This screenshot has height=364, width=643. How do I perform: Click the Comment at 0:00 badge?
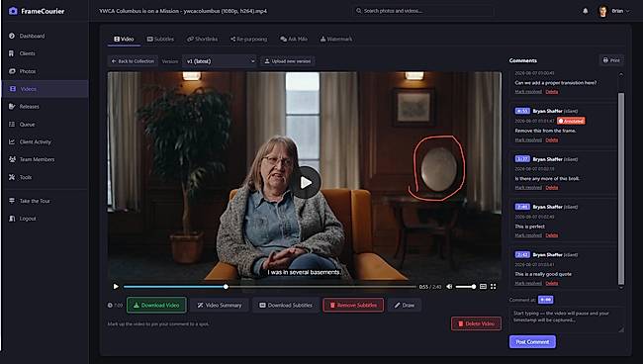pos(546,300)
